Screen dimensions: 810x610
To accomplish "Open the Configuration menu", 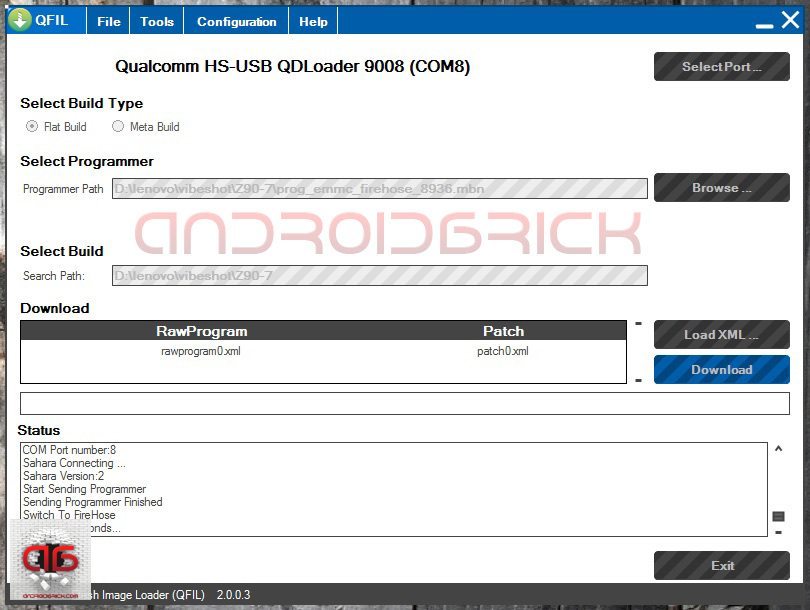I will (237, 21).
